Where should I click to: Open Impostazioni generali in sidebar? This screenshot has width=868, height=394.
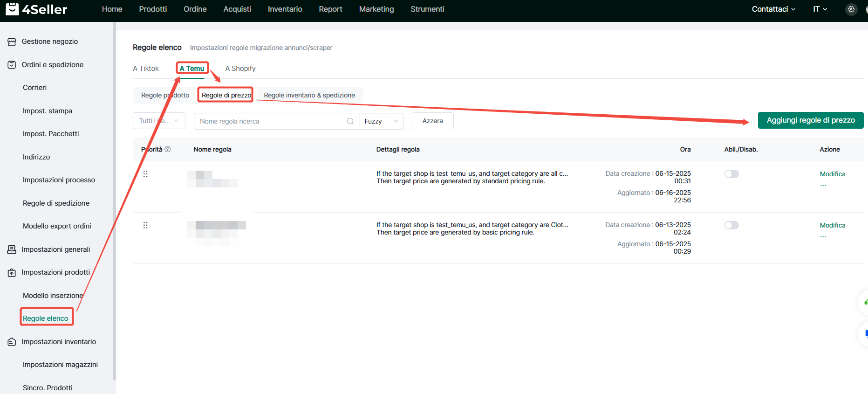pos(56,249)
